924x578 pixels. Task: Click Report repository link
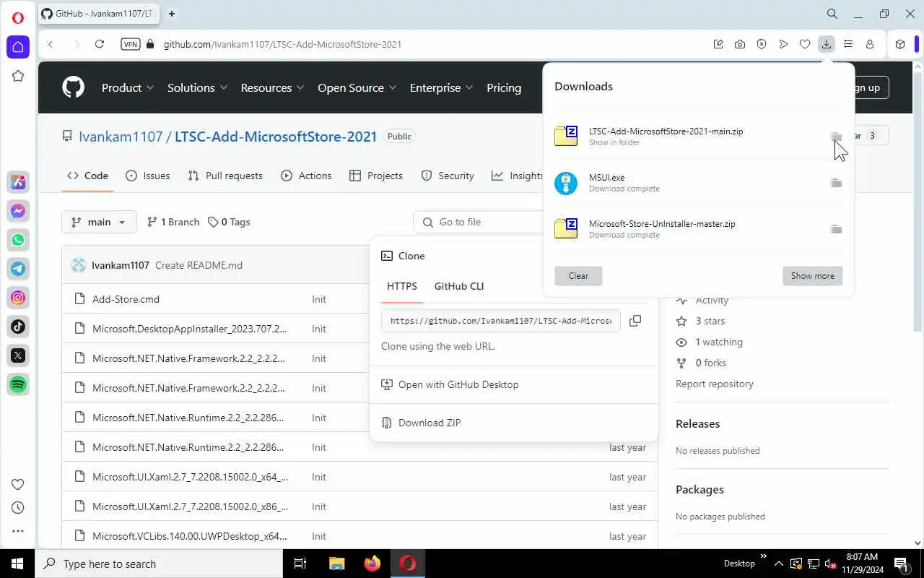click(715, 384)
